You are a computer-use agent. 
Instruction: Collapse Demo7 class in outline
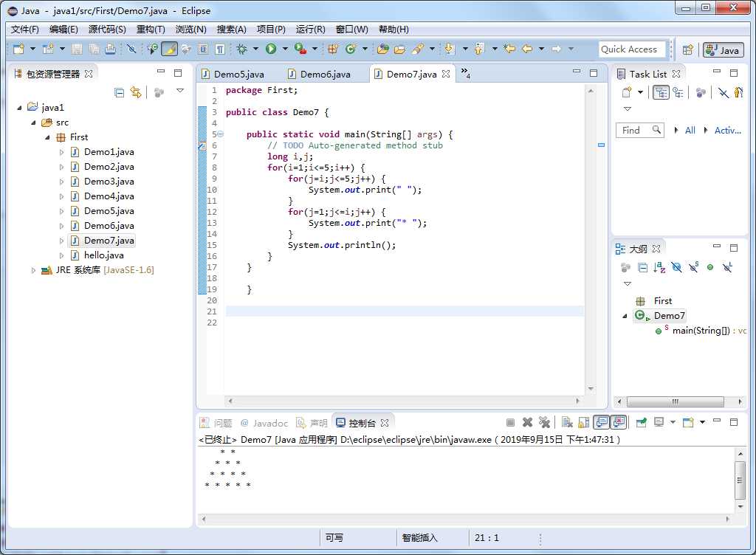click(x=625, y=316)
